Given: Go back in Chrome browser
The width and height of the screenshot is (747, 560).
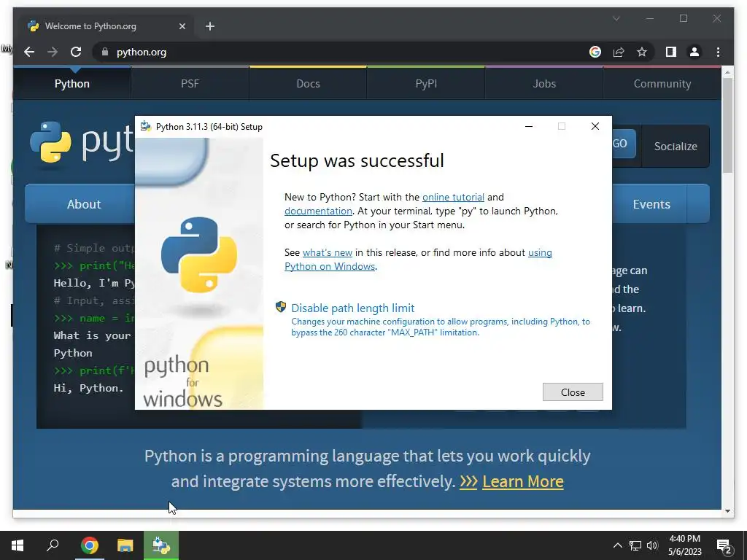Looking at the screenshot, I should [x=29, y=52].
